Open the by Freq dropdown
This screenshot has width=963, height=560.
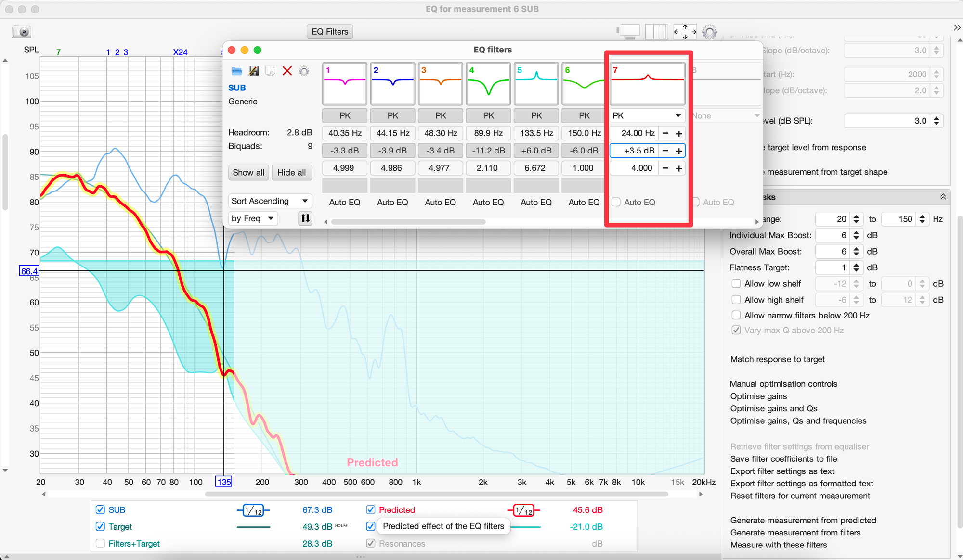pyautogui.click(x=253, y=218)
